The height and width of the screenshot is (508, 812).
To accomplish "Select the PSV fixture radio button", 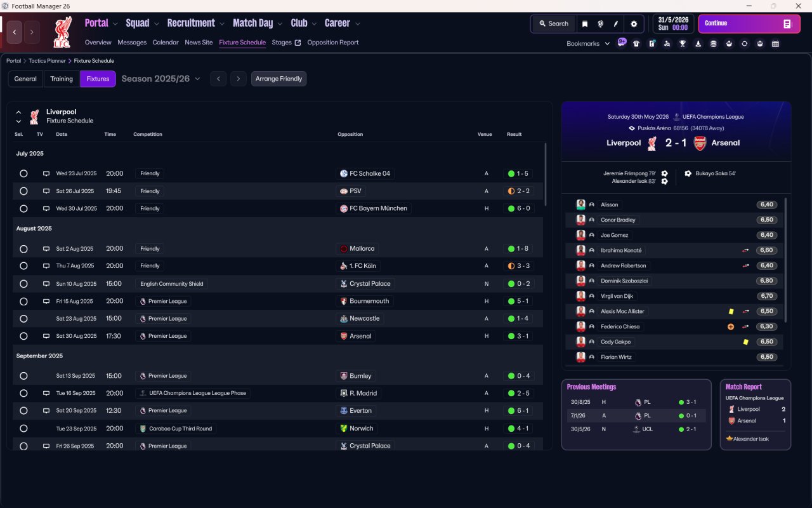I will click(x=23, y=191).
